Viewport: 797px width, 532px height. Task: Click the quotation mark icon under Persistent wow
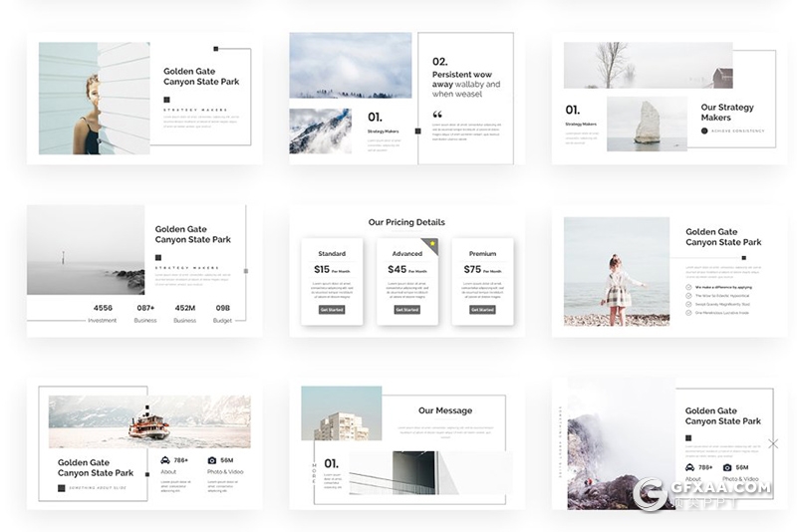click(437, 115)
